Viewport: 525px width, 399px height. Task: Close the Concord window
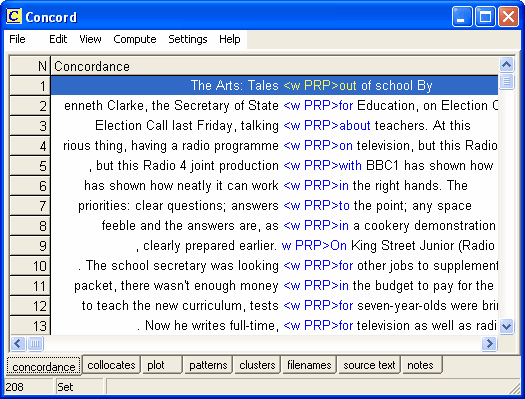[508, 16]
